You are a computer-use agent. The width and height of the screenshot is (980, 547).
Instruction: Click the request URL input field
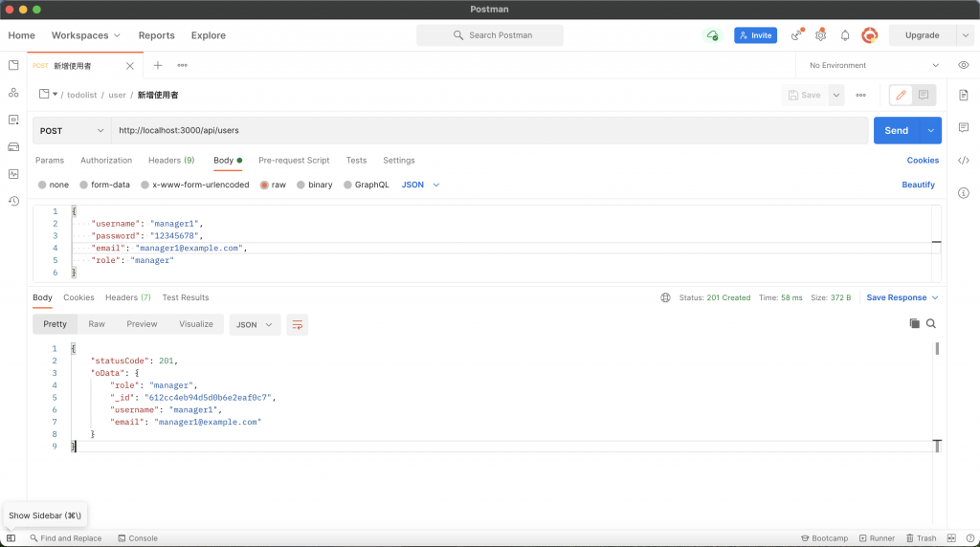[489, 130]
